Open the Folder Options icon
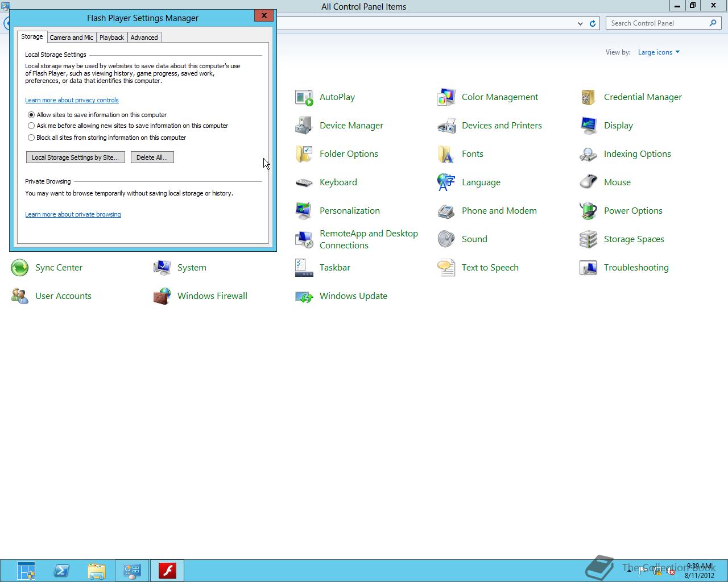The height and width of the screenshot is (582, 728). pos(304,154)
